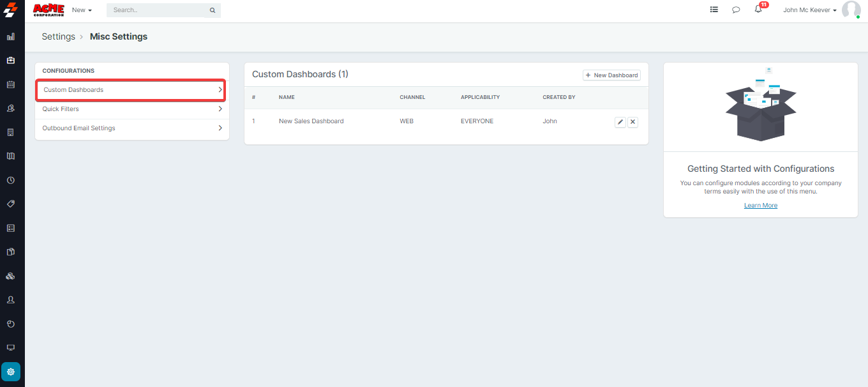Select Custom Dashboards configuration item

click(130, 90)
